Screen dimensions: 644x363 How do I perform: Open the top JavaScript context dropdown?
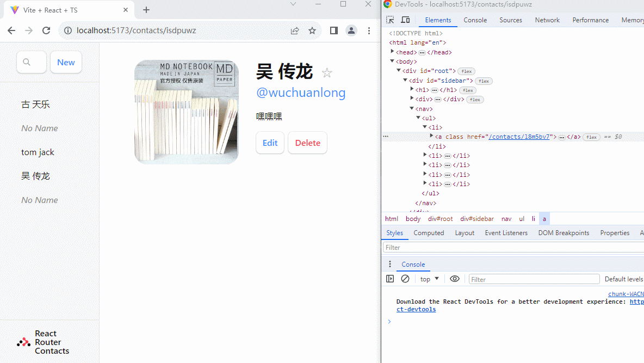tap(429, 279)
